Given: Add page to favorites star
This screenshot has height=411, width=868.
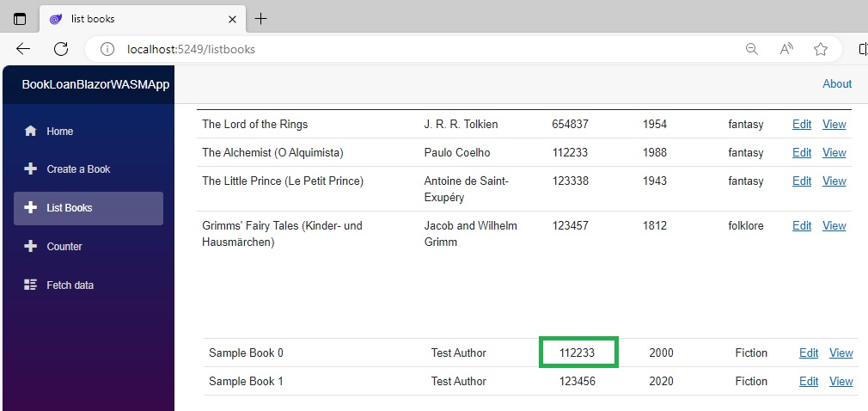Looking at the screenshot, I should (x=821, y=49).
